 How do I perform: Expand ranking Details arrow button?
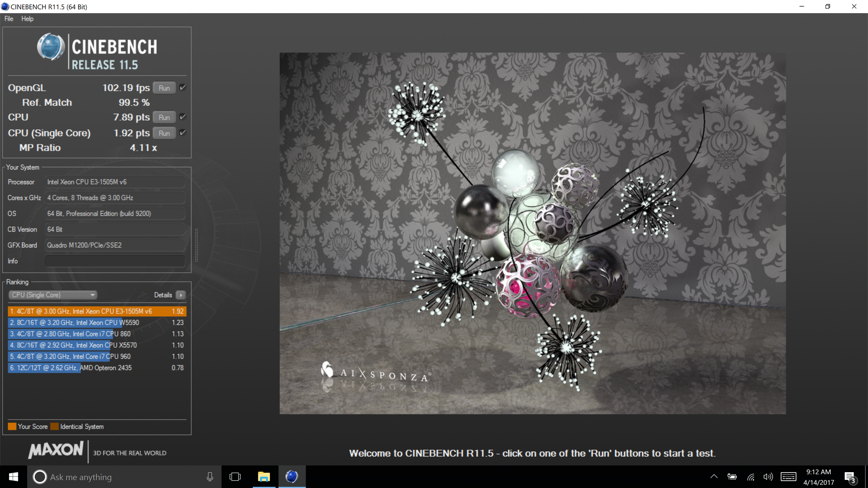181,295
